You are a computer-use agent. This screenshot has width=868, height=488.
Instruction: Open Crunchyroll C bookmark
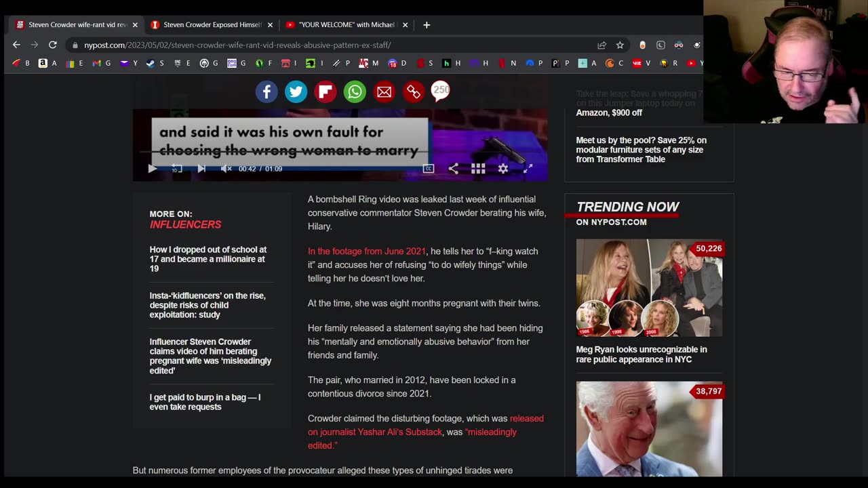coord(614,63)
